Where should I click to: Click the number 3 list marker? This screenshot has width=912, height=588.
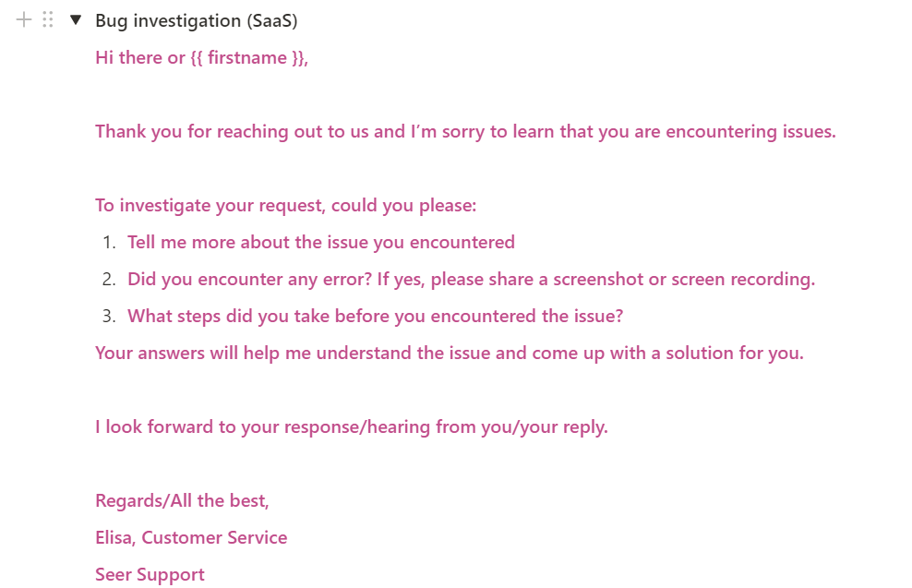(x=109, y=316)
